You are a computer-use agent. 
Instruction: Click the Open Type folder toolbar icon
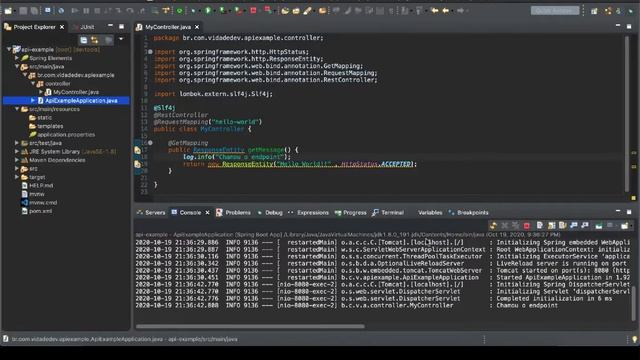click(285, 11)
